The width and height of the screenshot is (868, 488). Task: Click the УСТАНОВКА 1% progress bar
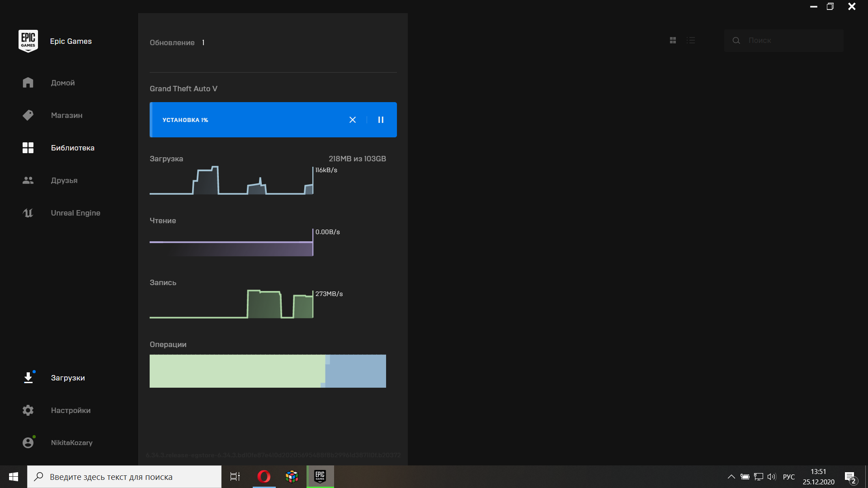coord(273,120)
